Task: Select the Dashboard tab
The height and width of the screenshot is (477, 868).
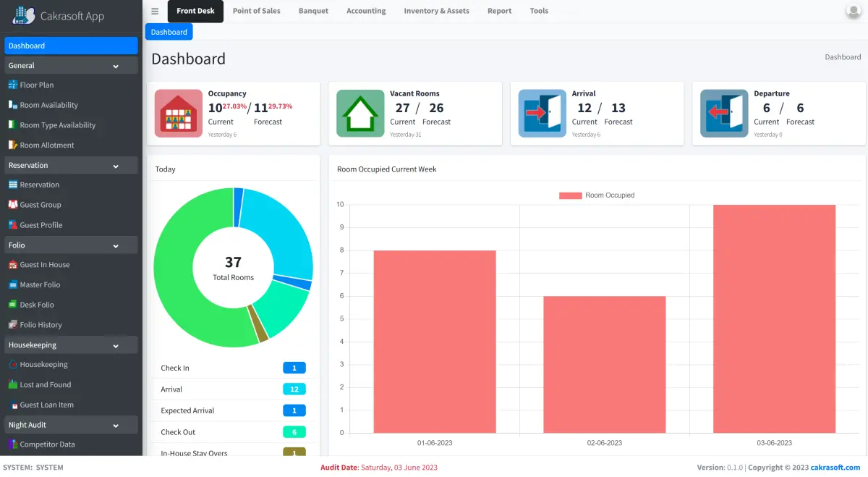Action: [169, 31]
